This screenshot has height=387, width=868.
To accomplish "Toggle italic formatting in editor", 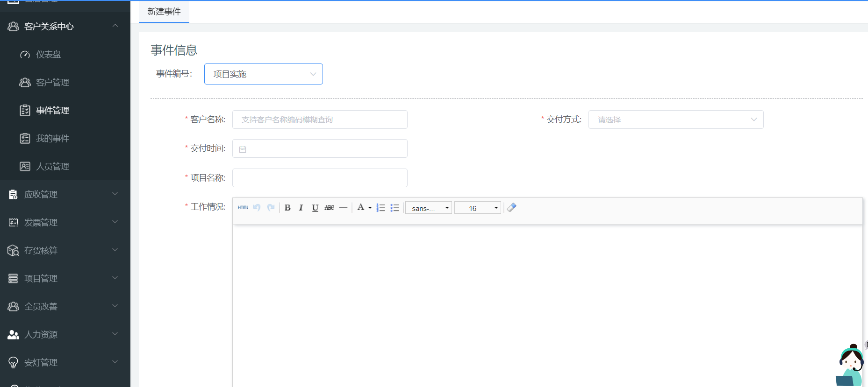I will [x=301, y=208].
